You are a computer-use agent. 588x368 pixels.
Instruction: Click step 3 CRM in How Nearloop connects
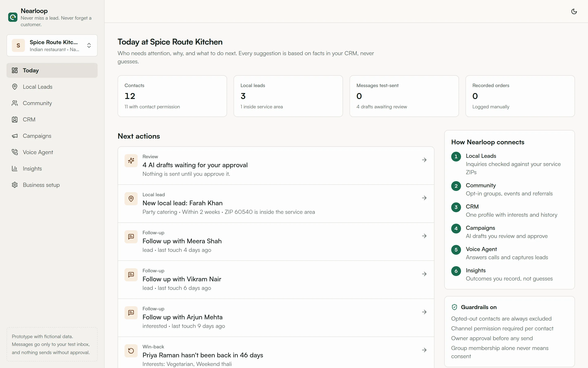coord(510,211)
